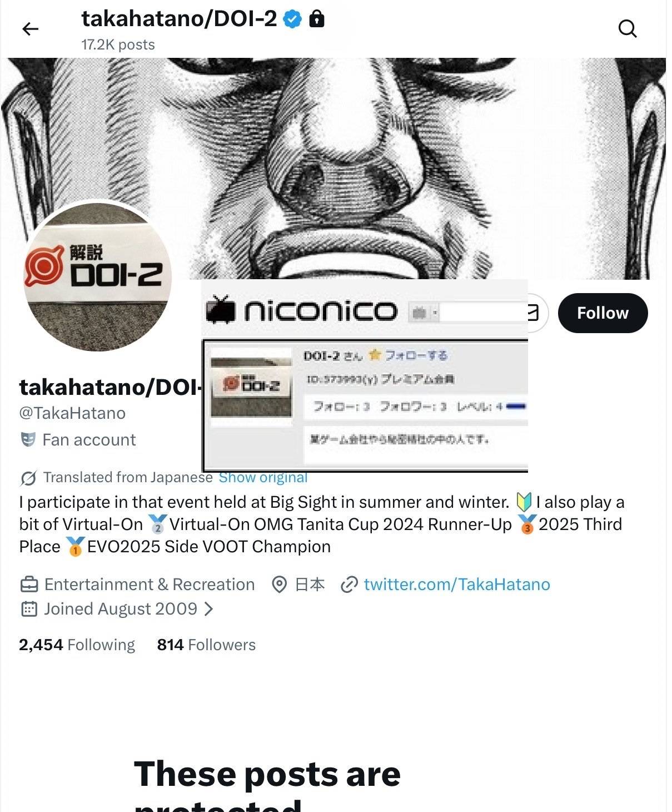Click the フォローする link in niconico card
The width and height of the screenshot is (672, 812).
[416, 355]
